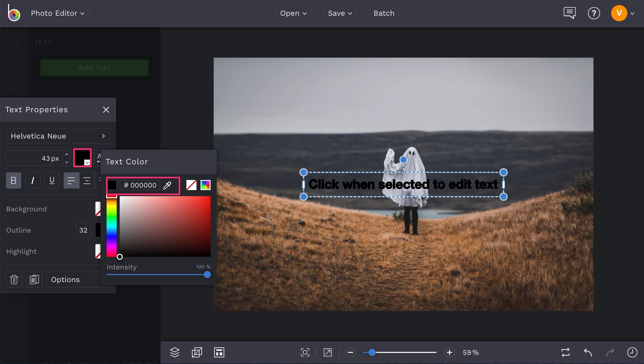Screen dimensions: 644x364
Task: Expand the Save dropdown menu
Action: point(339,13)
